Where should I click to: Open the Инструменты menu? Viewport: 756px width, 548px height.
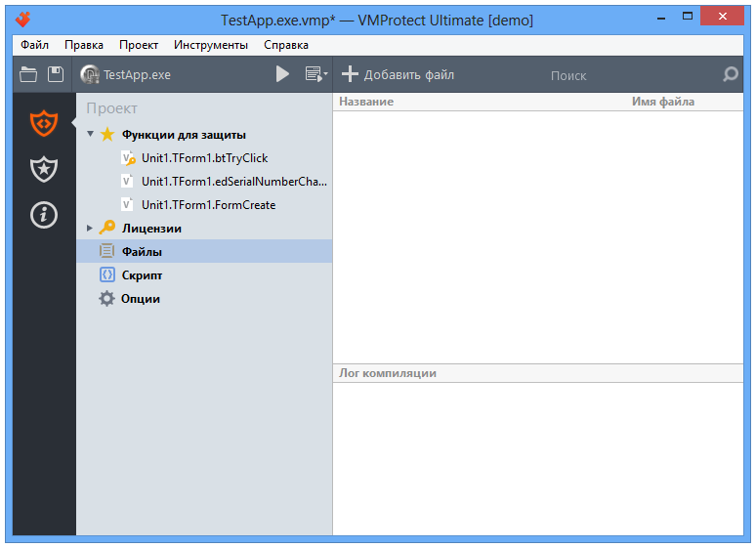pyautogui.click(x=211, y=45)
